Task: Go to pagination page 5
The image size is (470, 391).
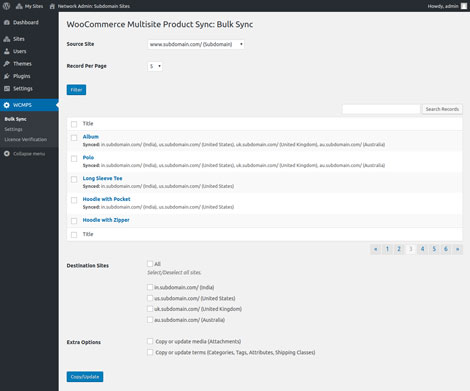Action: pyautogui.click(x=434, y=249)
